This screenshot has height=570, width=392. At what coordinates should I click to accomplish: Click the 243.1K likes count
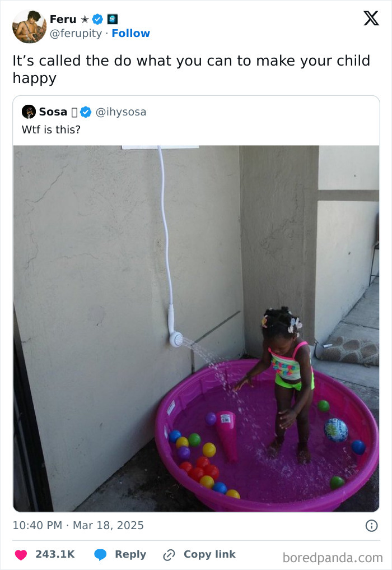55,554
